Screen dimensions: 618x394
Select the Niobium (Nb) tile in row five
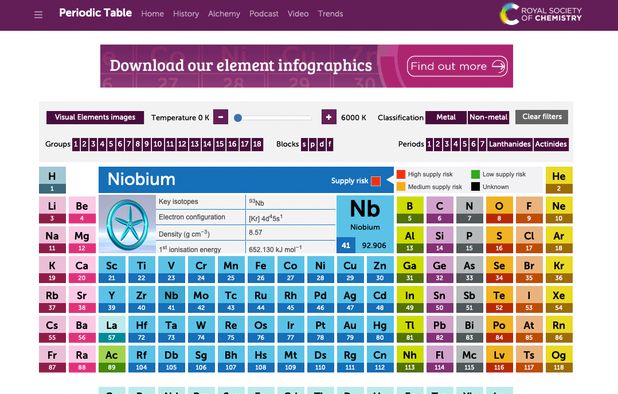pos(171,299)
